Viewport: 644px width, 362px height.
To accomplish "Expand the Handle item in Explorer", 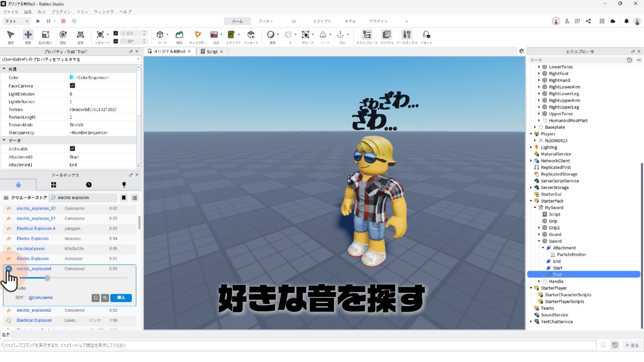I will [539, 281].
